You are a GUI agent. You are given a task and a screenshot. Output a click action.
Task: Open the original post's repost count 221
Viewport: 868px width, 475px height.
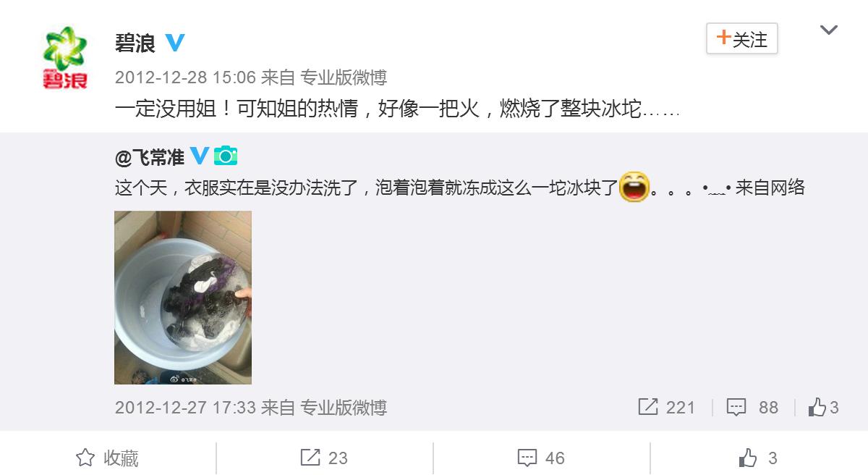[666, 408]
